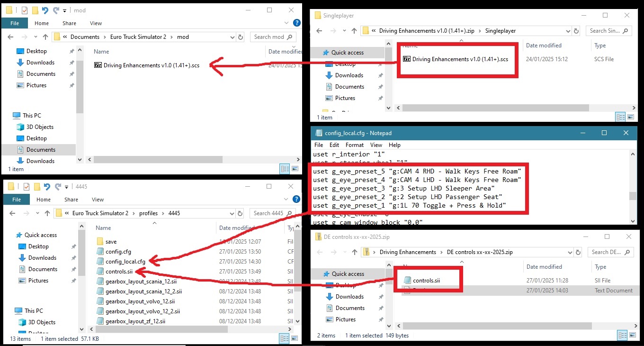Open Help icon in mod window ribbon
This screenshot has width=644, height=346.
(x=296, y=23)
